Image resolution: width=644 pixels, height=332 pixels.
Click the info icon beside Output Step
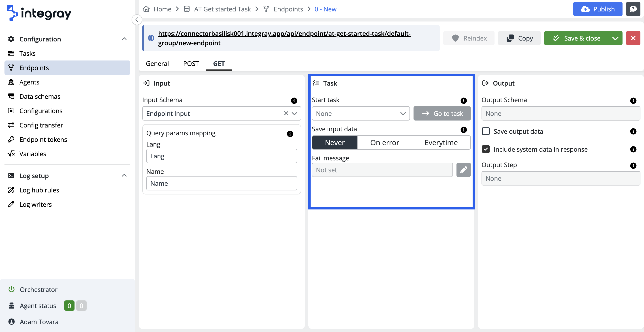coord(633,165)
